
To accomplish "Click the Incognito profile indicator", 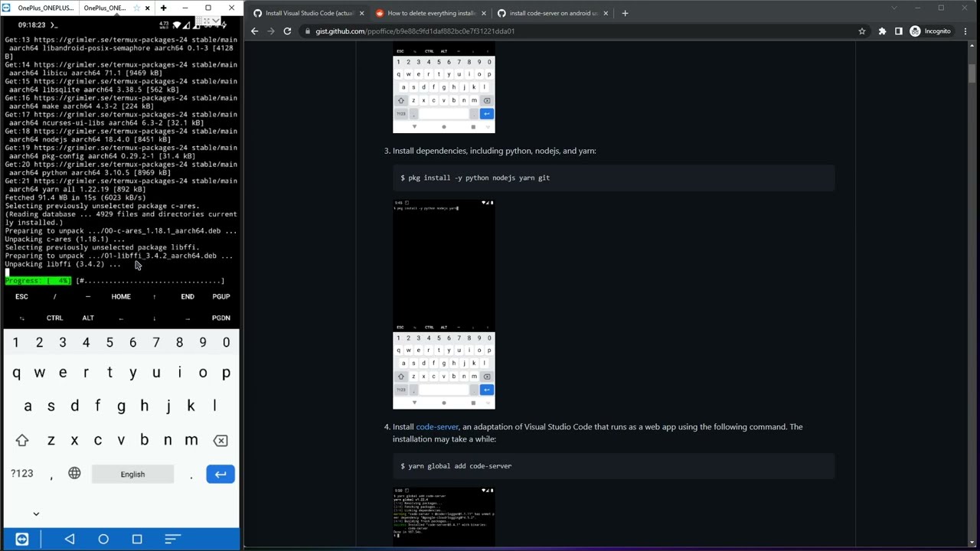I will [930, 31].
